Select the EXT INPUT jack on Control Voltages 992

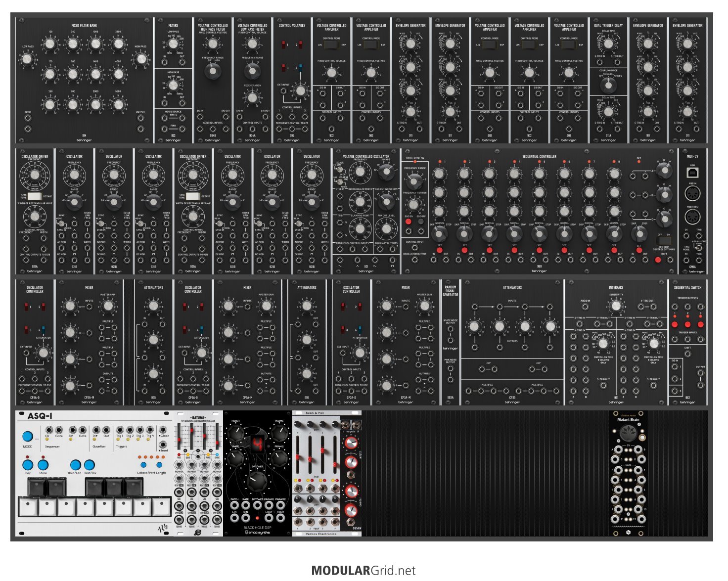click(x=283, y=91)
